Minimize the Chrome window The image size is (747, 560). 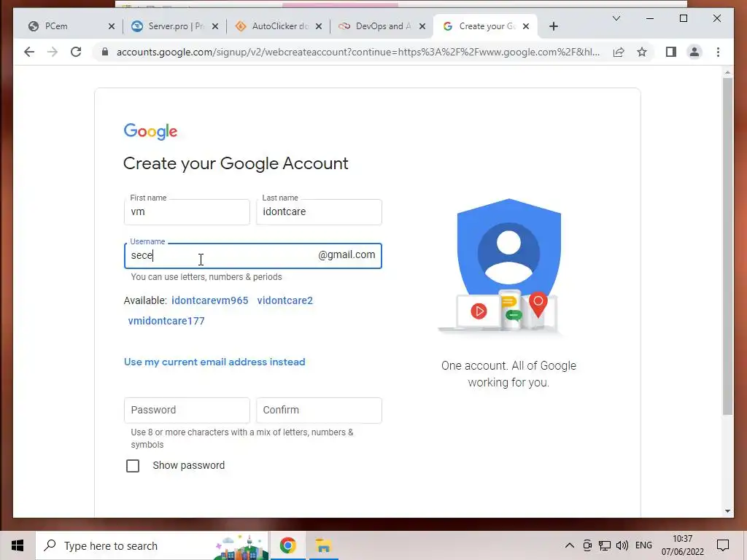click(650, 18)
